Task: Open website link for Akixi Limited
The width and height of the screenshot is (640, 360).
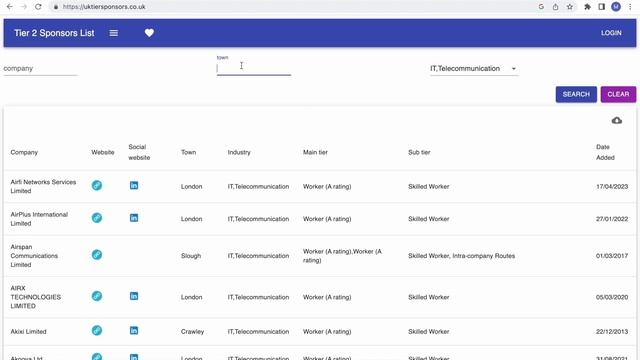Action: 97,331
